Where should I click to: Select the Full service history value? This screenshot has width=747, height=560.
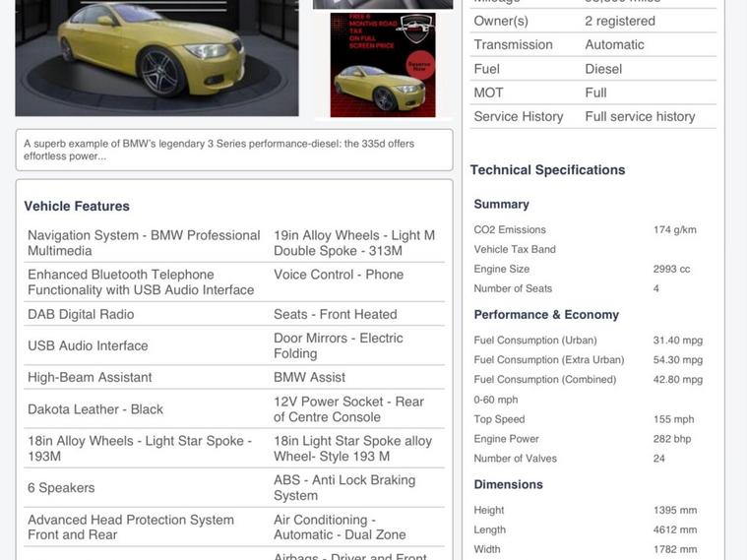point(640,116)
